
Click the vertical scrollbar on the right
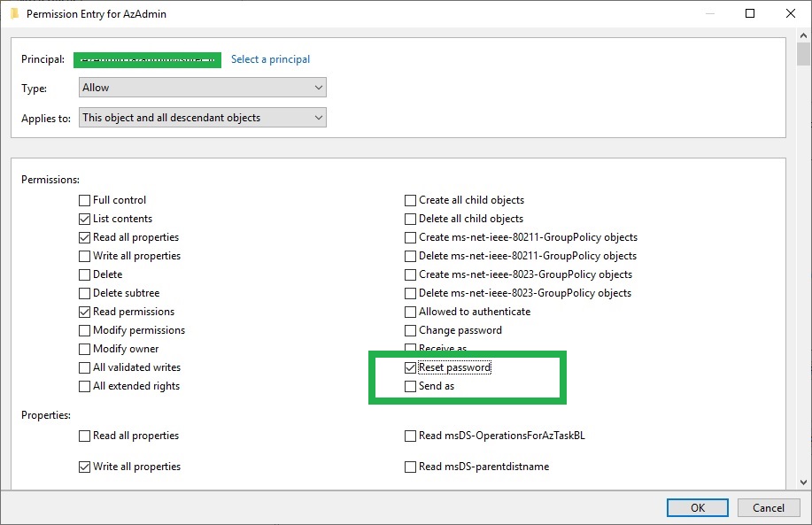(804, 266)
